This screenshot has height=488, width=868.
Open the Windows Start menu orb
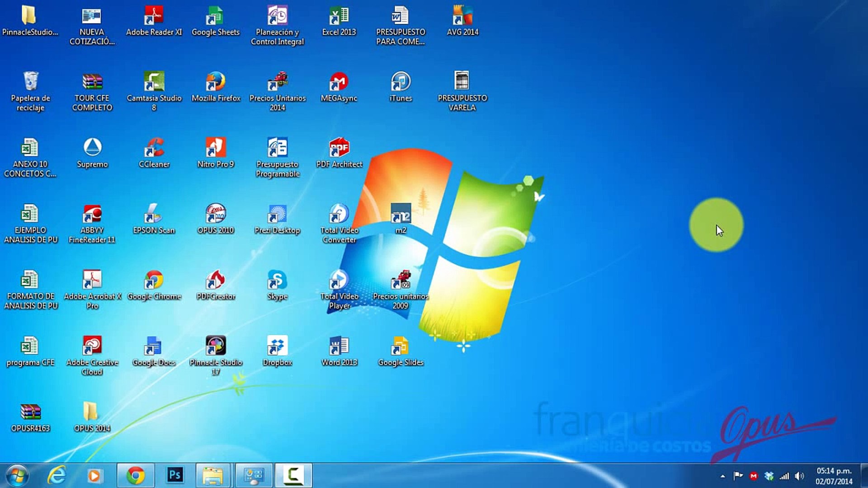(x=17, y=476)
